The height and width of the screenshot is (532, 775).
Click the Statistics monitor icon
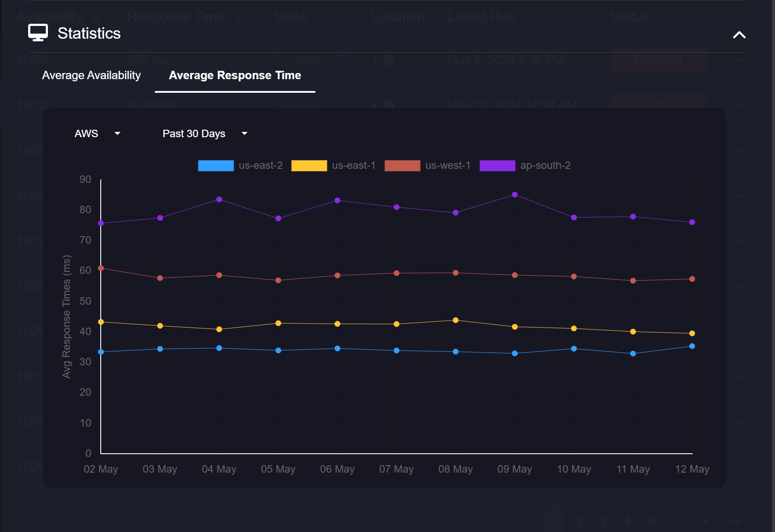(x=38, y=33)
